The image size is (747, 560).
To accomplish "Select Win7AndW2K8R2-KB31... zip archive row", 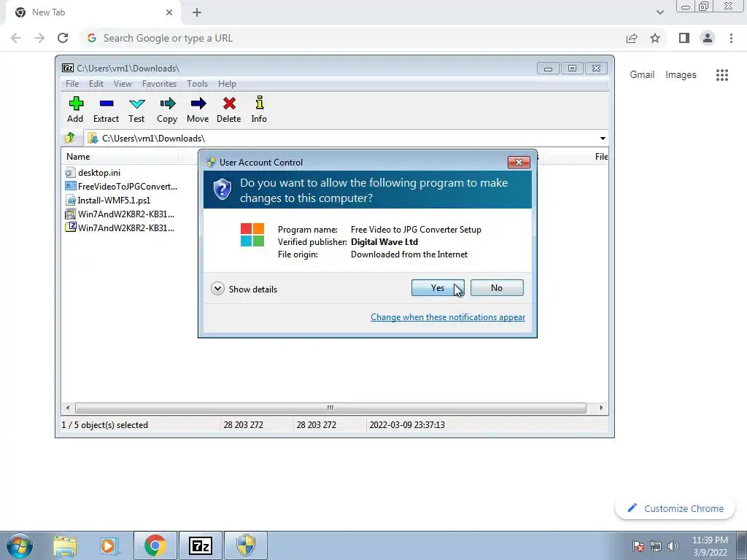I will point(120,227).
